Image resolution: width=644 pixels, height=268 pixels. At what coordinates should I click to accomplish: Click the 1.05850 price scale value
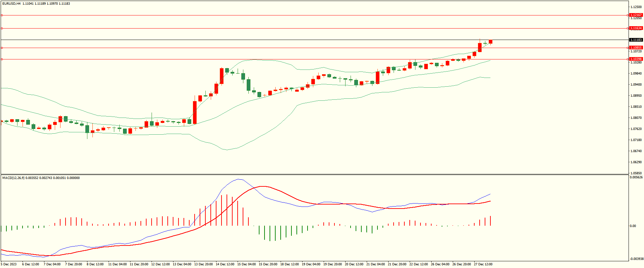point(636,173)
